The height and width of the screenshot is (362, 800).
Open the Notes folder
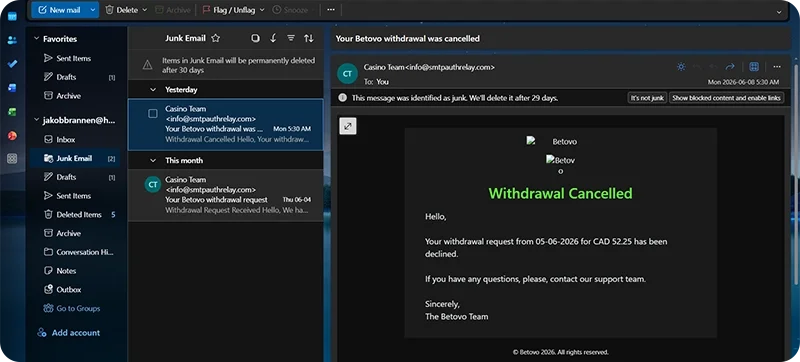coord(75,271)
